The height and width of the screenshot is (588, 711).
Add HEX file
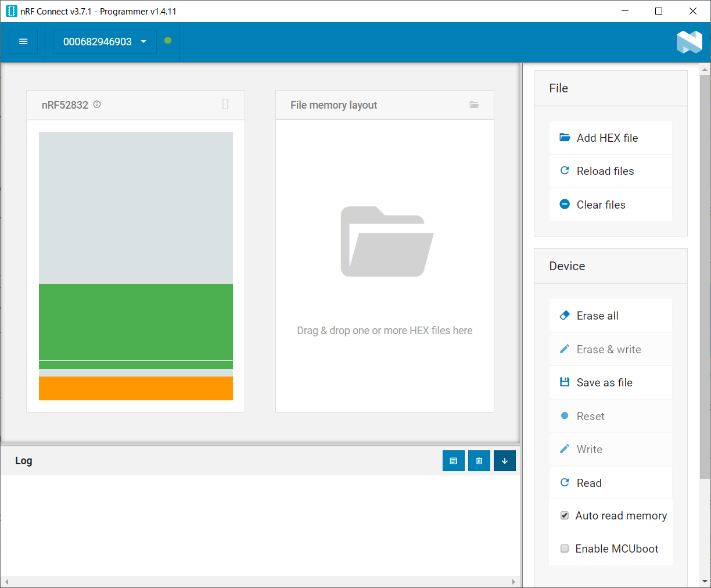click(x=611, y=138)
